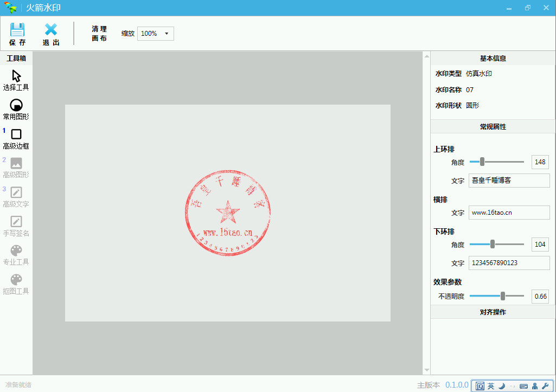The height and width of the screenshot is (392, 556).
Task: Click the Exit (退出) X icon
Action: coord(51,30)
